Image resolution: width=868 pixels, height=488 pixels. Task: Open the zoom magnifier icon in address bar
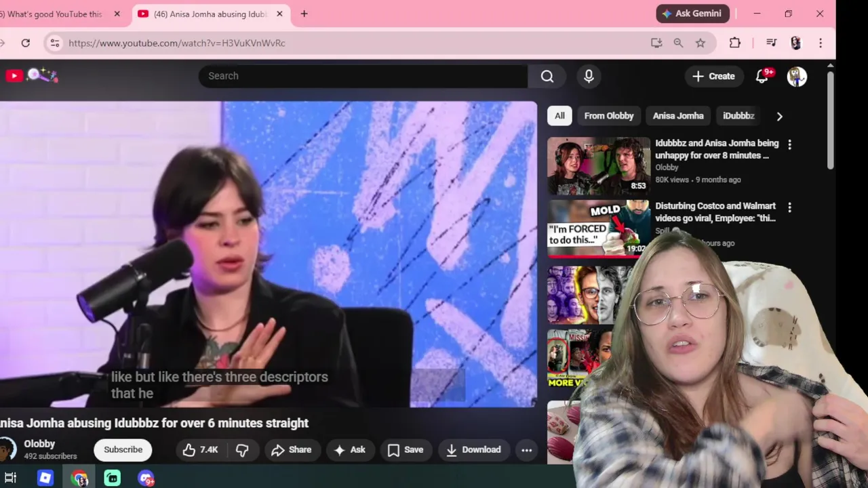[678, 43]
